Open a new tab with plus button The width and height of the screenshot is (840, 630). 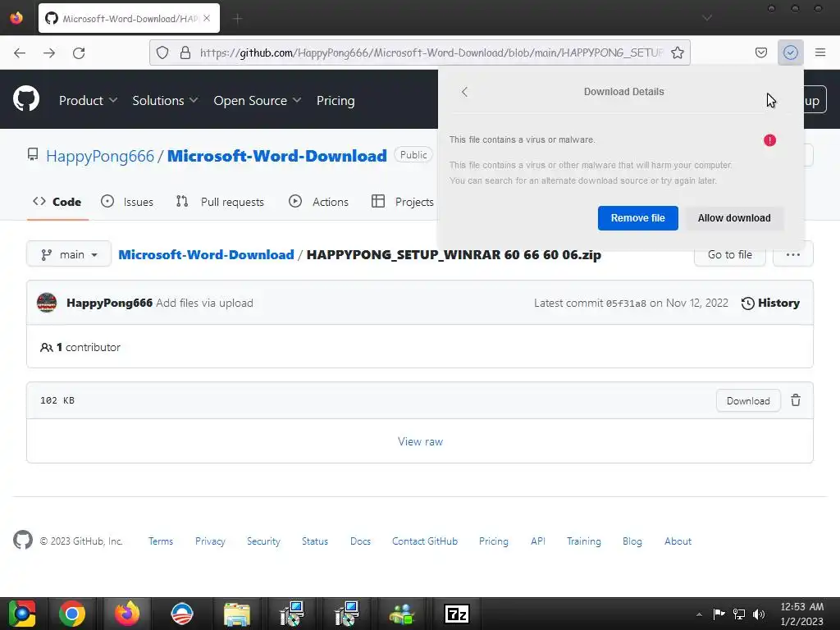(237, 19)
